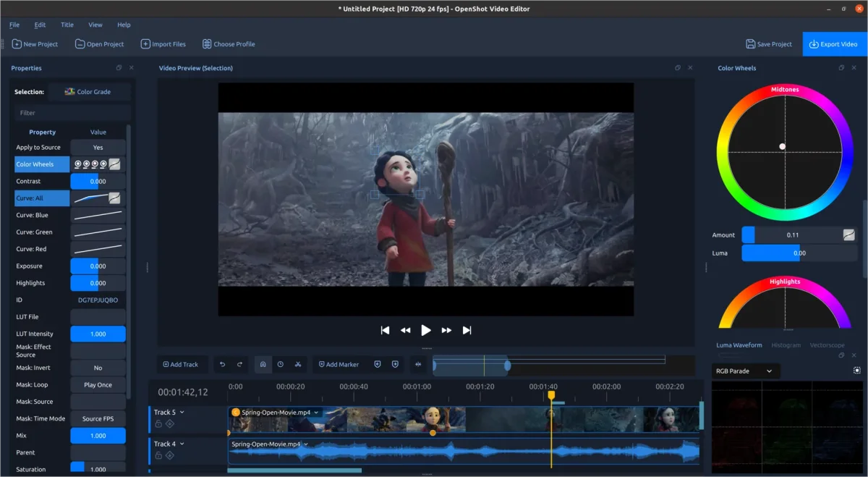The width and height of the screenshot is (868, 477).
Task: Click the ID value DG7EPJUQBO
Action: click(x=98, y=300)
